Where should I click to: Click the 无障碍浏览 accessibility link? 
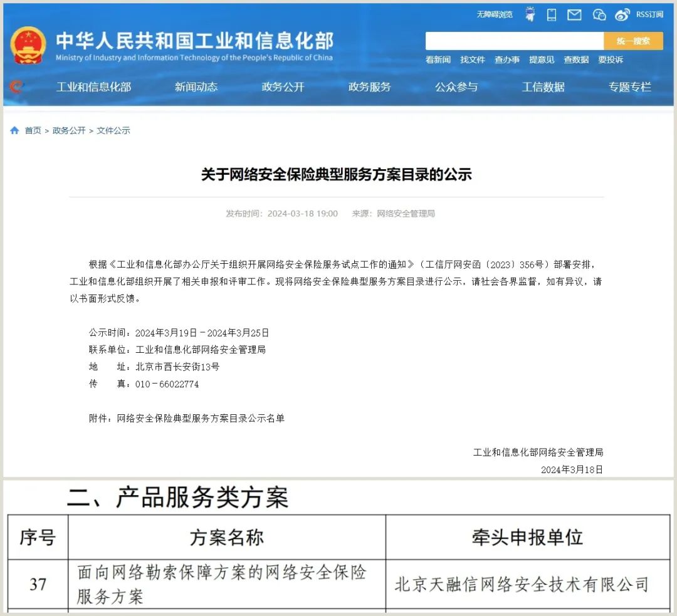494,14
